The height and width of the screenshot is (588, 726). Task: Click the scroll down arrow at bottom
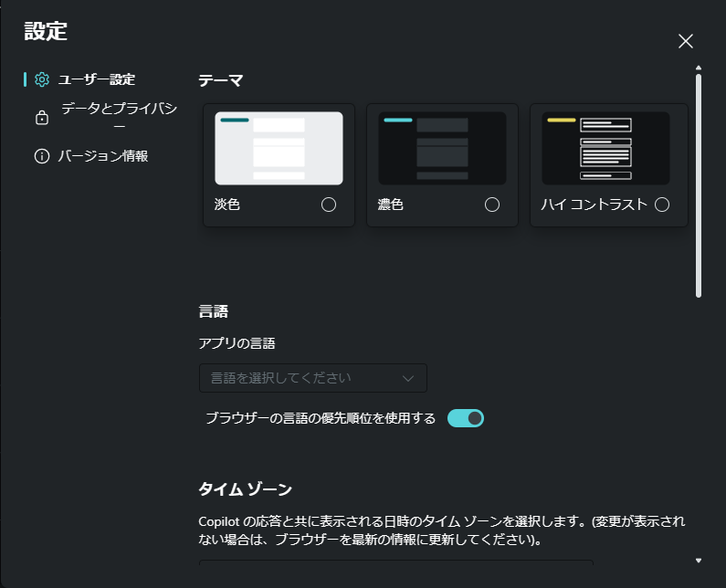699,561
